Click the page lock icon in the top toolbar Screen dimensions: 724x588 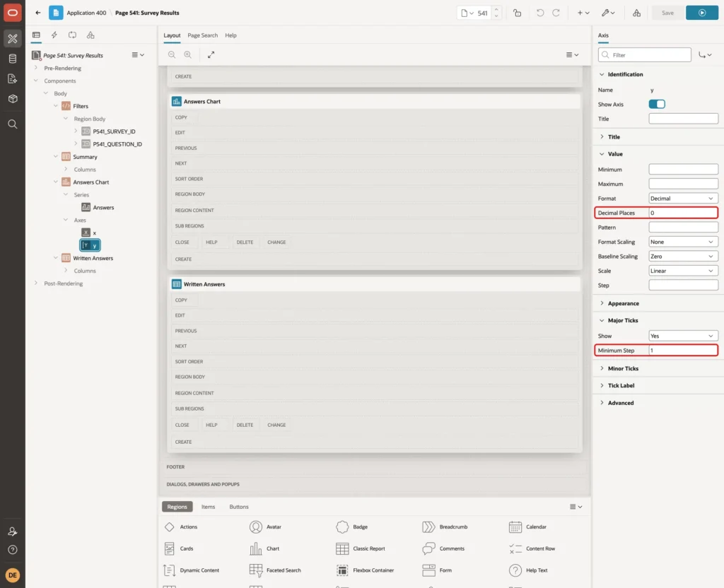point(517,13)
